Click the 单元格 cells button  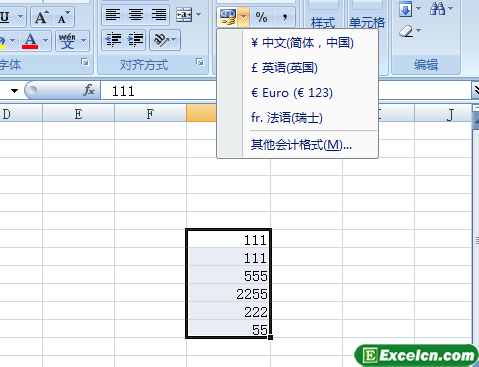(x=367, y=22)
